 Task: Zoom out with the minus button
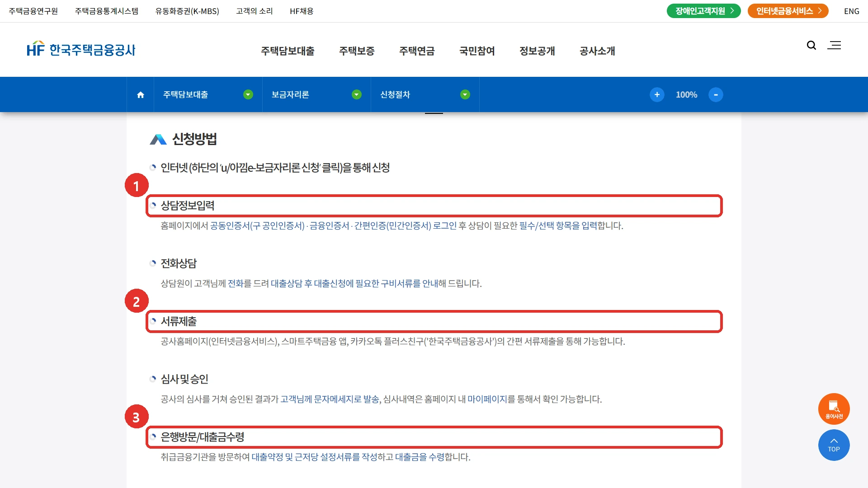(x=716, y=94)
